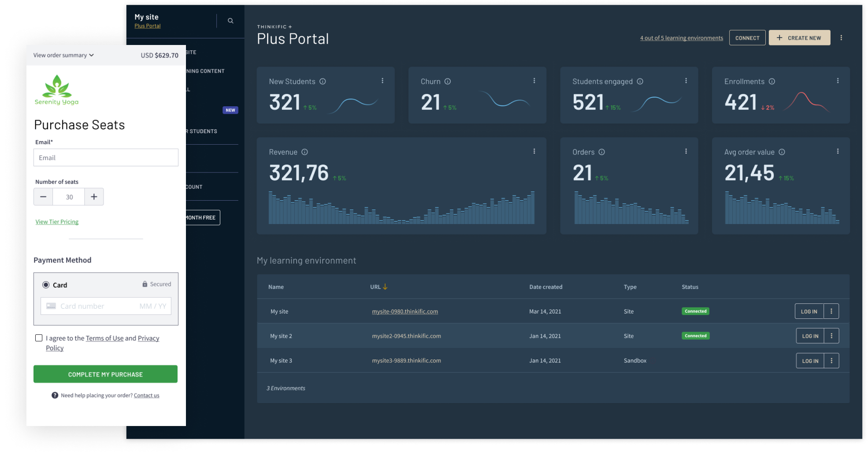Click the USD $629.70 order total
The width and height of the screenshot is (868, 456).
click(160, 55)
